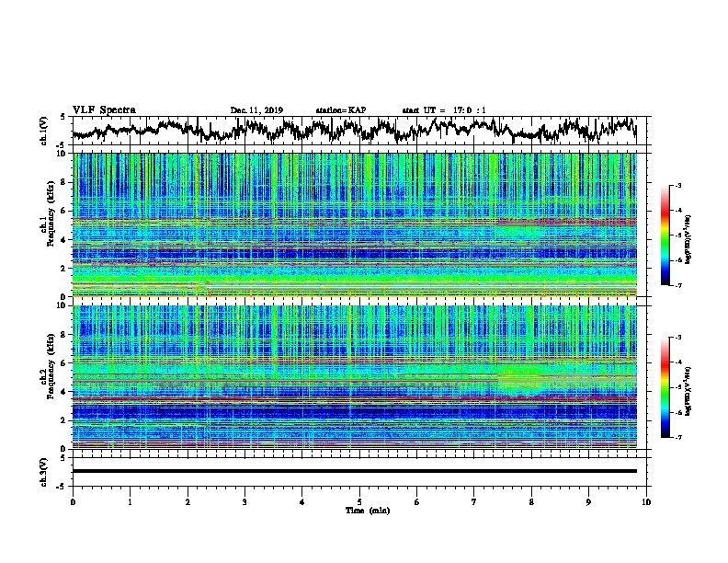Click the "3" tick on the time axis
The height and width of the screenshot is (563, 728).
245,502
